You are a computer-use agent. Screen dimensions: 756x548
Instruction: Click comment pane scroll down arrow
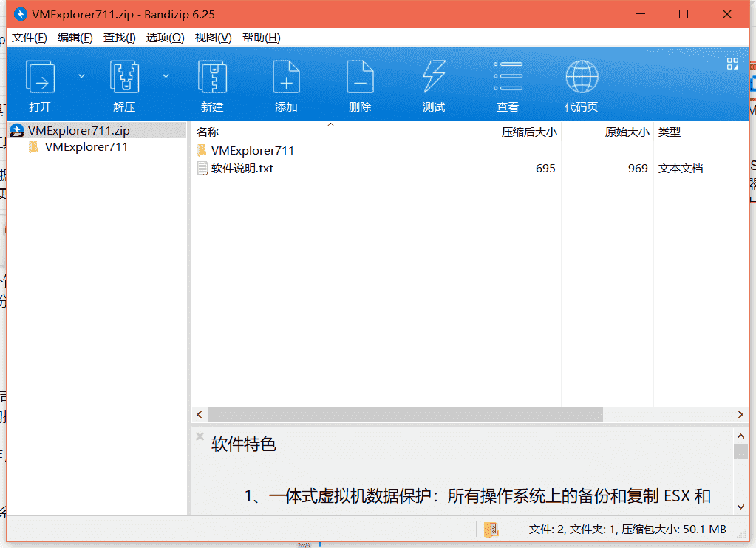click(x=740, y=507)
